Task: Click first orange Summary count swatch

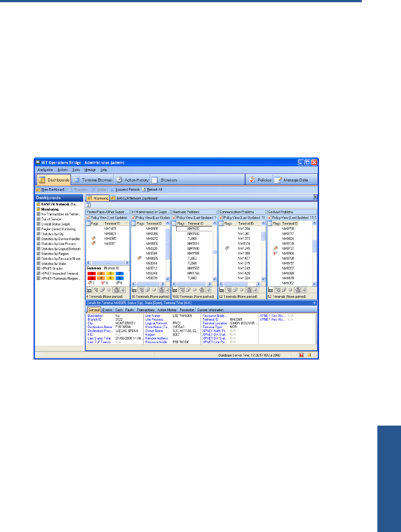Action: [101, 274]
